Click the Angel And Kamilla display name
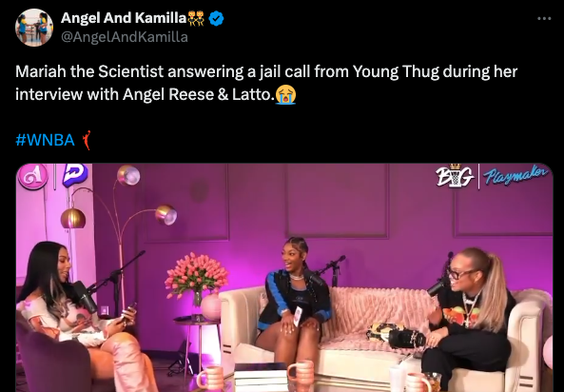The height and width of the screenshot is (392, 564). pyautogui.click(x=124, y=18)
